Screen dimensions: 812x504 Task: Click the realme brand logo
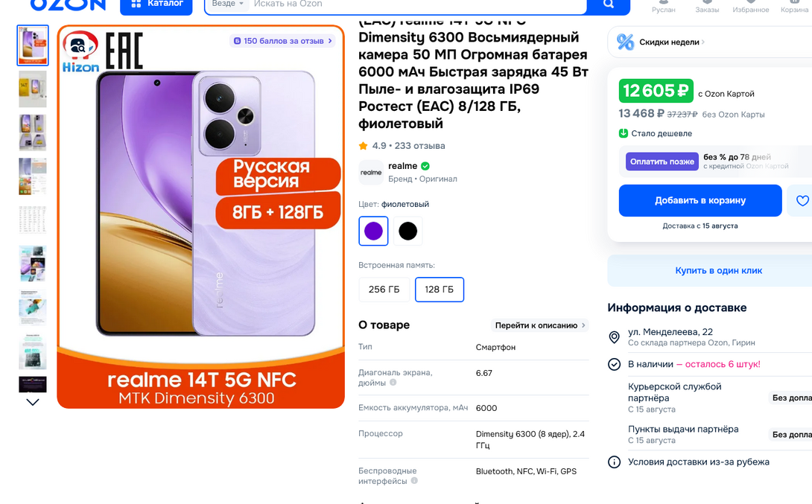point(371,172)
